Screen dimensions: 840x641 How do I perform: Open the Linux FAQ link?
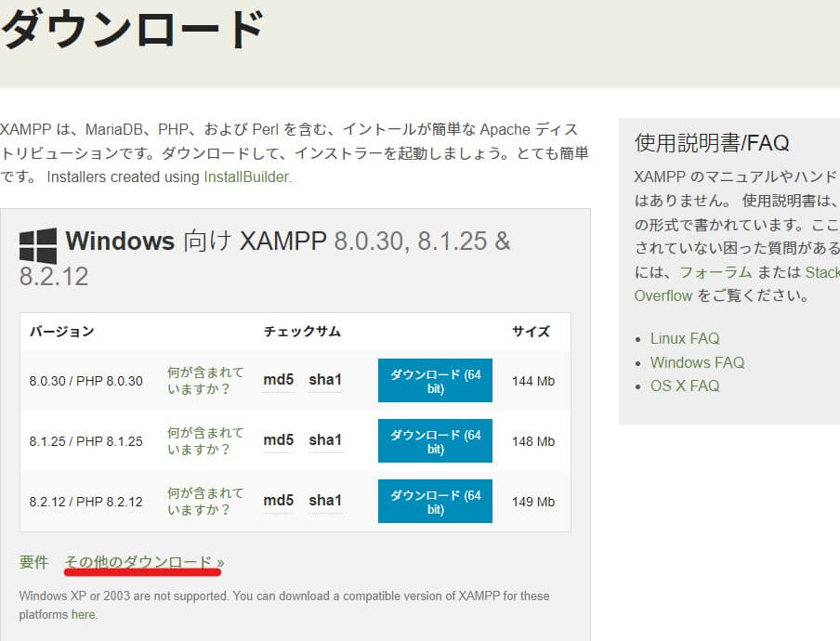(x=685, y=338)
